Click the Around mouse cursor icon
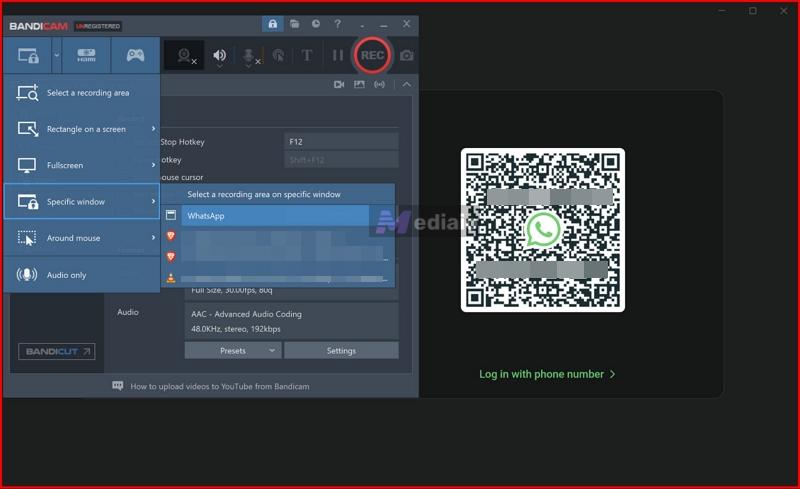800x489 pixels. 27,238
